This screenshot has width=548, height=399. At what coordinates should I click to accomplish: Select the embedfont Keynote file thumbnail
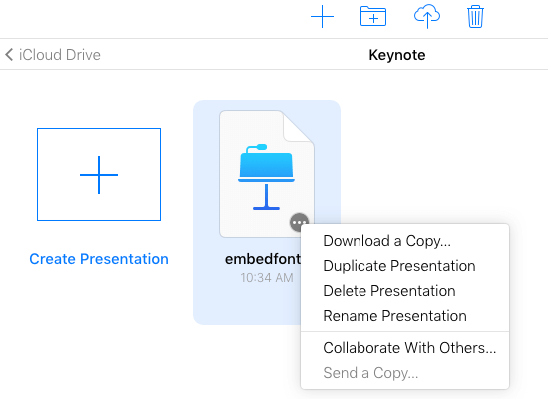(267, 174)
